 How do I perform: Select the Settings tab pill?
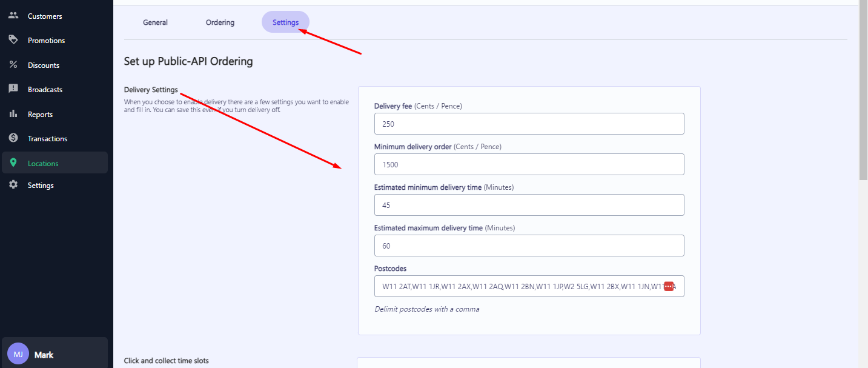(x=285, y=22)
